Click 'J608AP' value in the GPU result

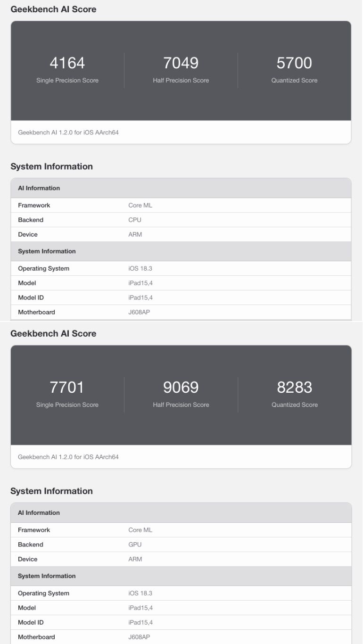pos(139,637)
